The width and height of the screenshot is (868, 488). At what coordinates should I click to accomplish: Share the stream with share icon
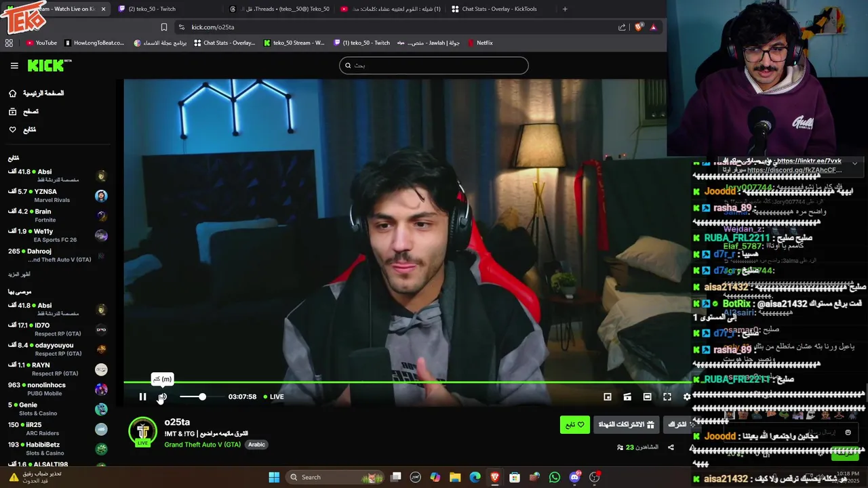[x=671, y=447]
